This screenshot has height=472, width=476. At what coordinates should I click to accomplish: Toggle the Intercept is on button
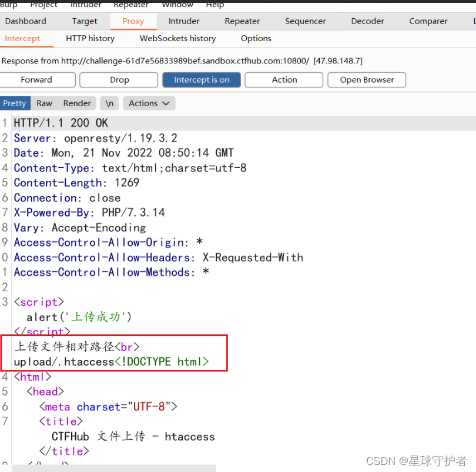(202, 80)
